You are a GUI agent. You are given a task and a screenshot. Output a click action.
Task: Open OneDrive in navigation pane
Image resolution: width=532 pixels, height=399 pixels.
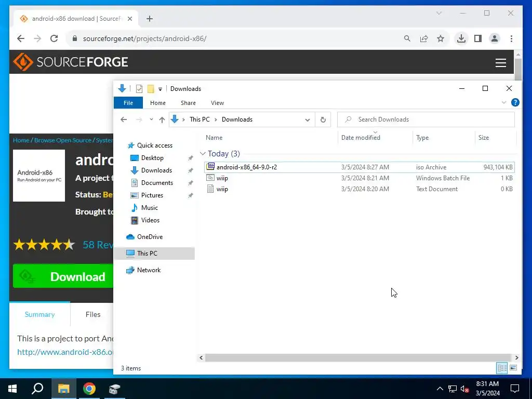point(150,237)
